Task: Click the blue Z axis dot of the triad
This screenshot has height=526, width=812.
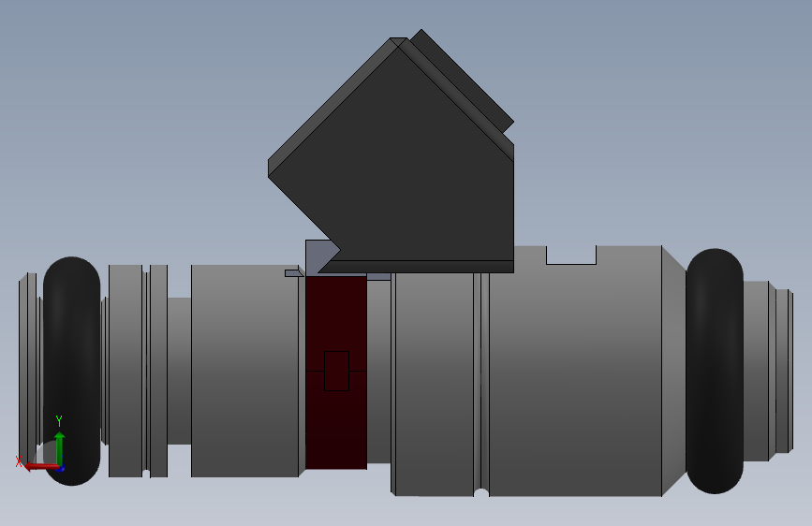Action: tap(61, 469)
